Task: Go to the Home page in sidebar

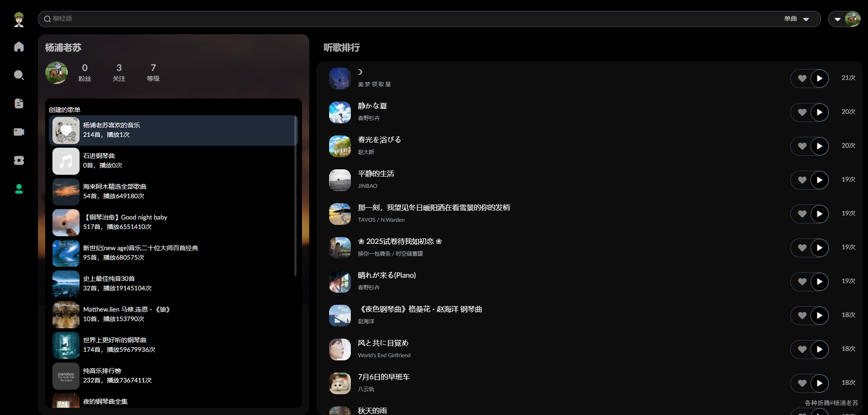Action: pyautogui.click(x=19, y=47)
